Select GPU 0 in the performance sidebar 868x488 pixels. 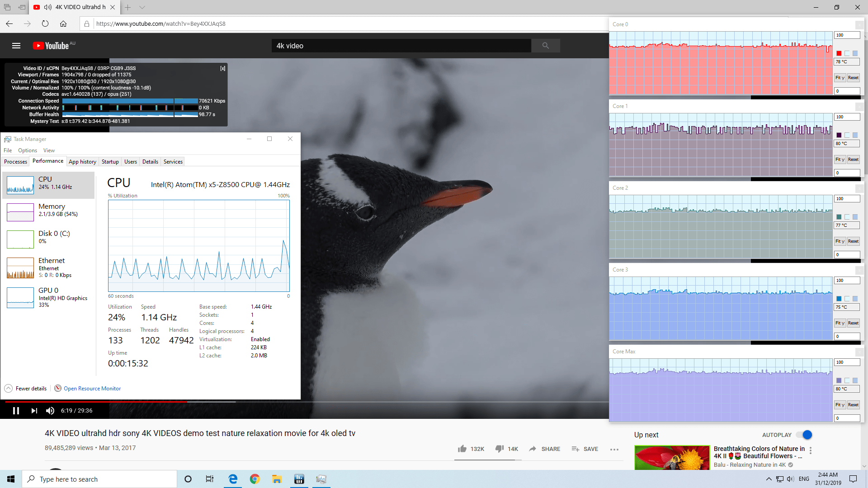point(48,297)
